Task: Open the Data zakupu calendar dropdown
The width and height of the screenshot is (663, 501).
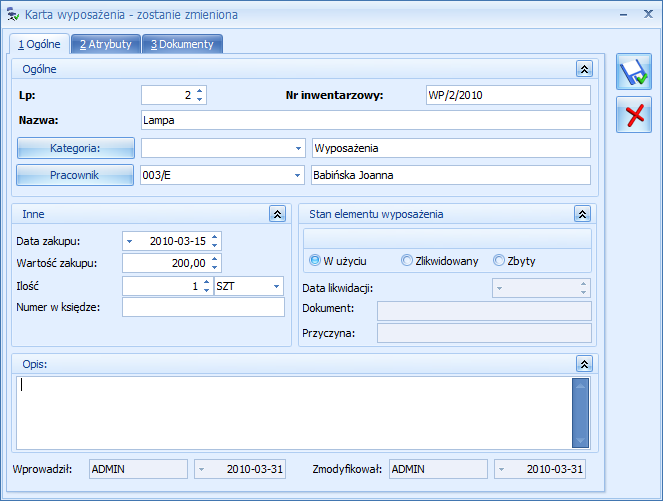Action: (x=129, y=241)
